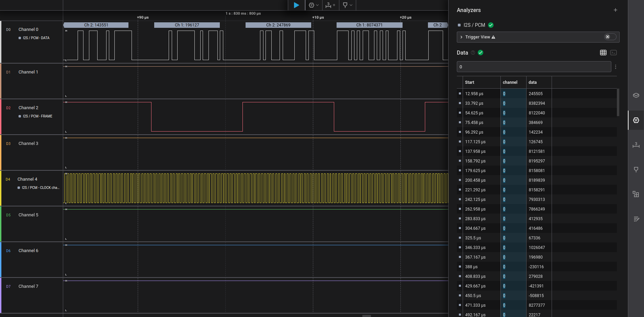Select the row with data value 1026047
This screenshot has height=317, width=644.
(537, 248)
